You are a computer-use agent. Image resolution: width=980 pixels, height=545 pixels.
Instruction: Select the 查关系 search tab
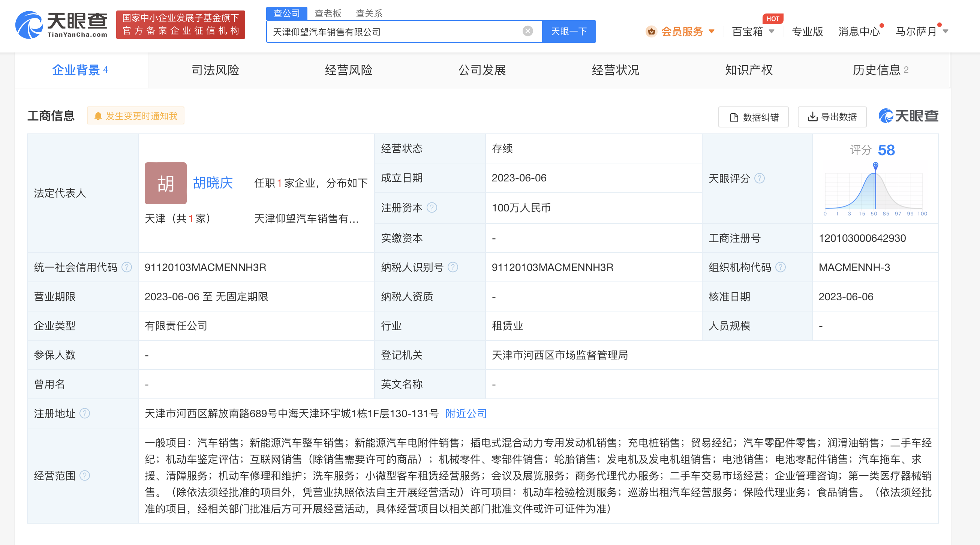pos(369,13)
